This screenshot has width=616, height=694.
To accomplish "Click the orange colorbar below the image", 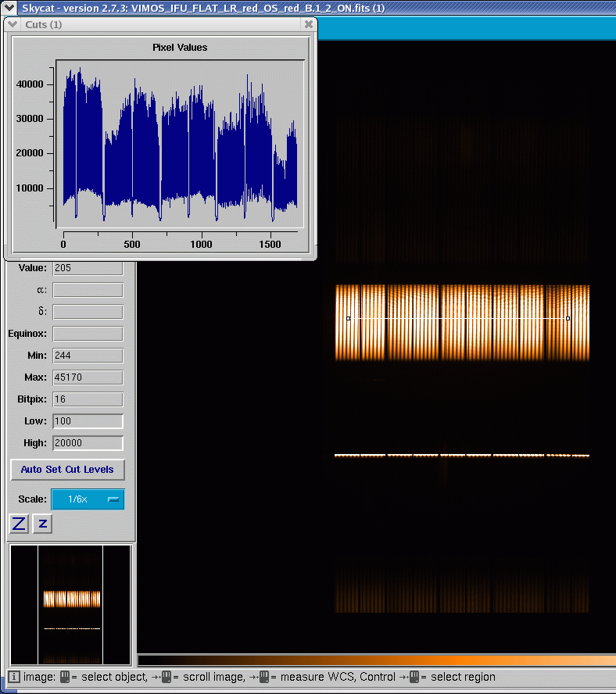I will coord(375,660).
